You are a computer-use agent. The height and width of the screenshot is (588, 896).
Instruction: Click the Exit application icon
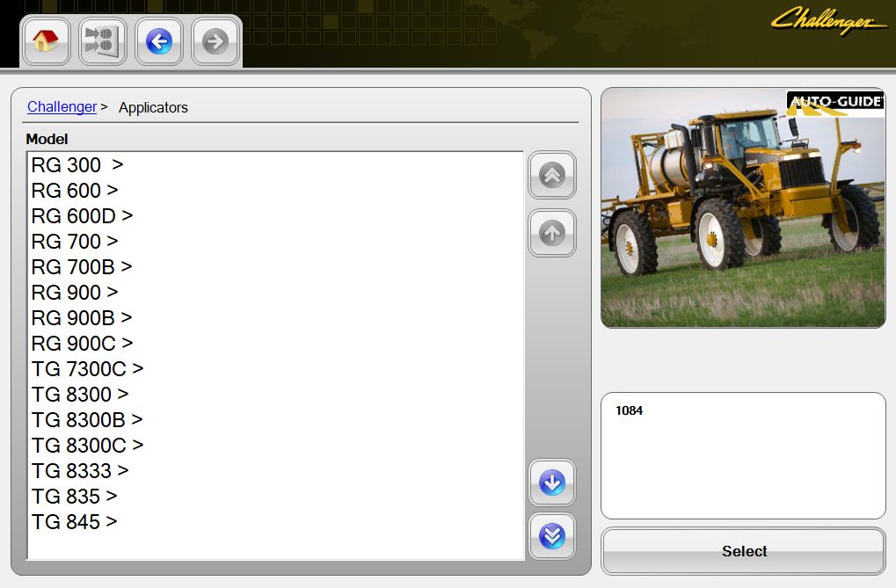(x=102, y=40)
